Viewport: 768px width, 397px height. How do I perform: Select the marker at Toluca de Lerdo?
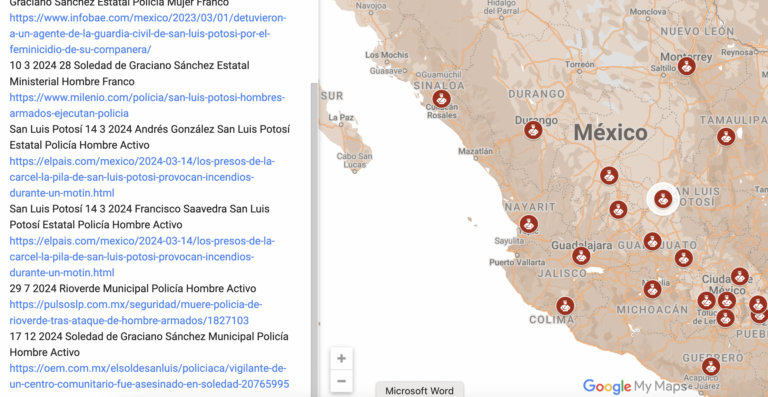[x=706, y=301]
